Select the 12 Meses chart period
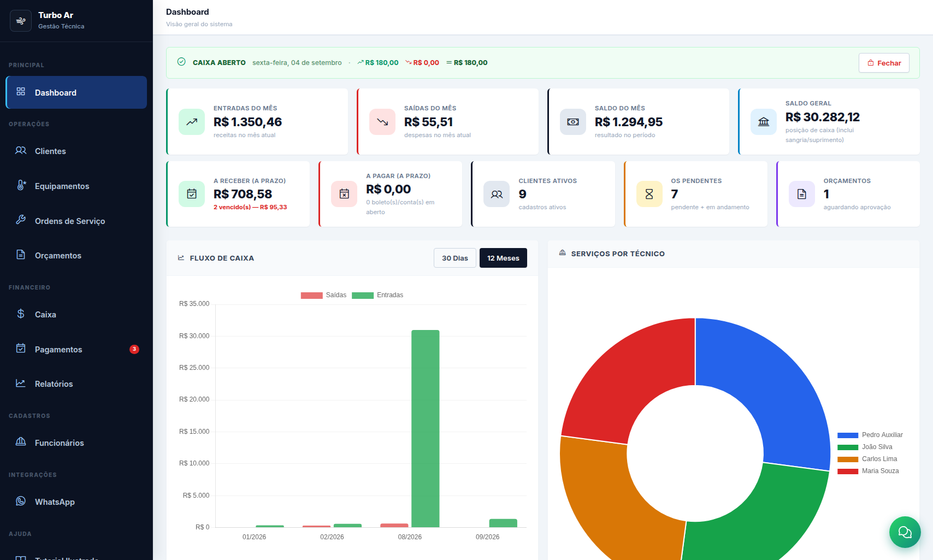Viewport: 933px width, 560px height. tap(503, 258)
